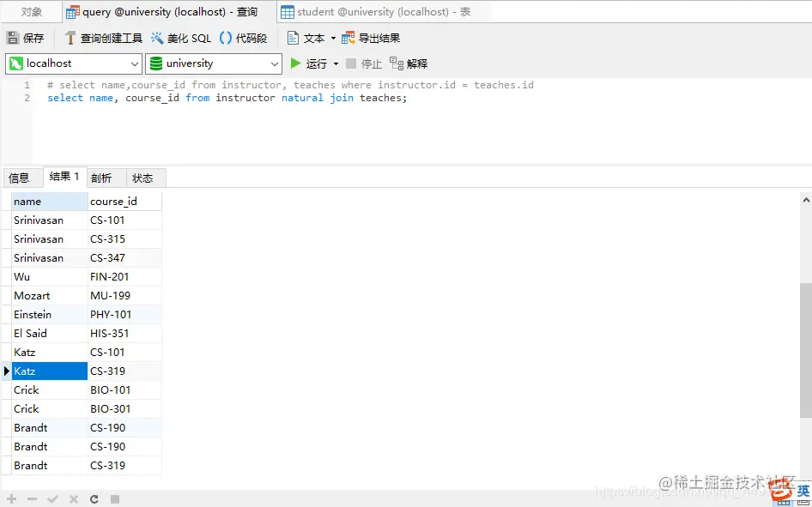
Task: Click the Save (保存) toolbar button
Action: pyautogui.click(x=26, y=38)
